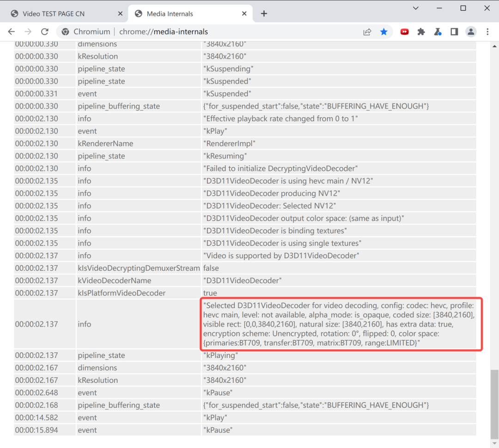Click the forward navigation arrow
This screenshot has height=448, width=499.
click(x=28, y=32)
